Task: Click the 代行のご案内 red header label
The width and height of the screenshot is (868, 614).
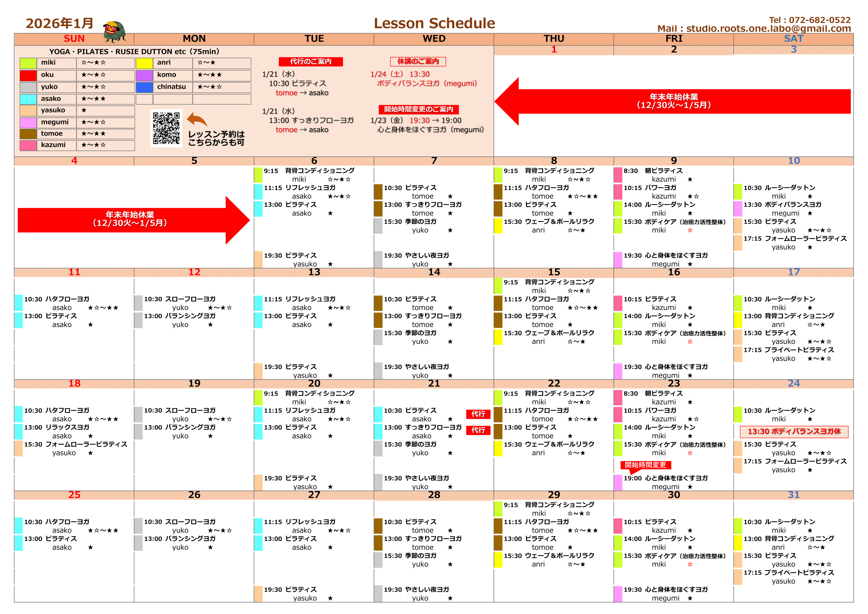Action: click(x=311, y=62)
